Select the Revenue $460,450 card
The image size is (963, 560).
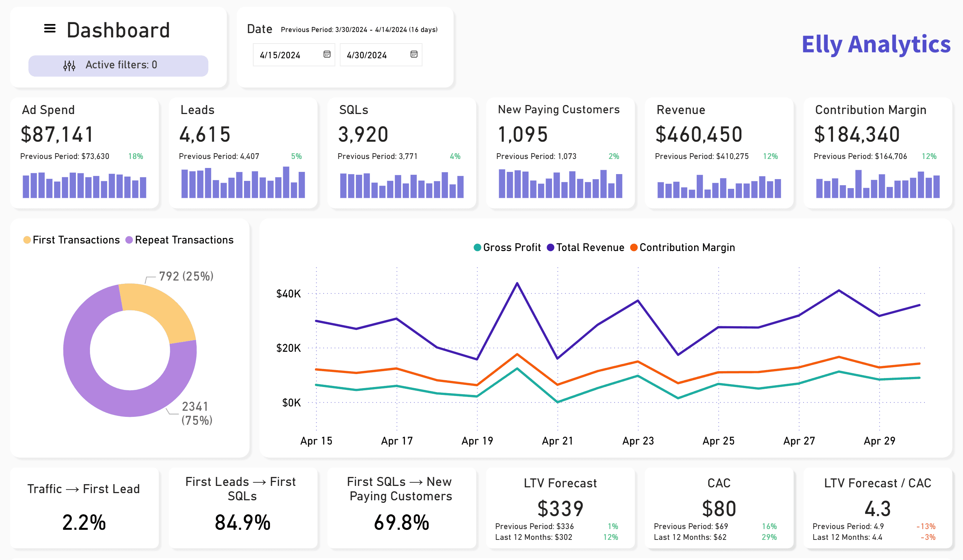(x=719, y=153)
